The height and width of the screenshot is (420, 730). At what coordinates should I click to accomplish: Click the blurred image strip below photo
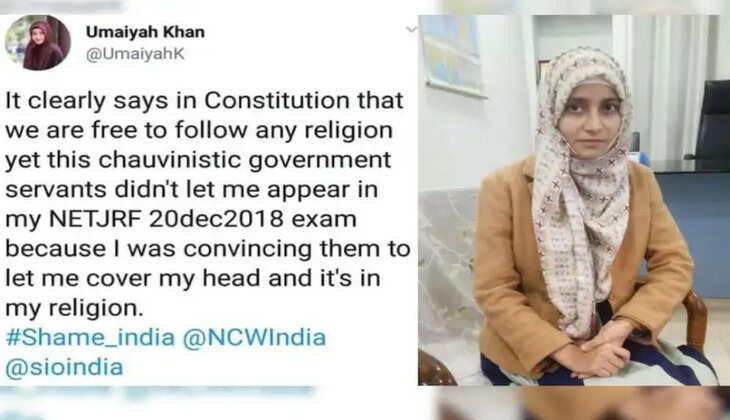click(580, 403)
